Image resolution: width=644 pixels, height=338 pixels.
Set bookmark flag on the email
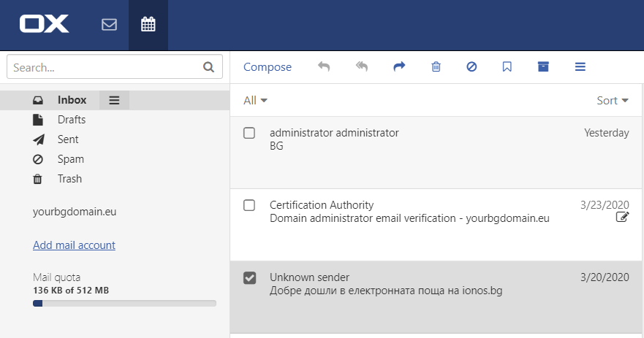pos(507,66)
